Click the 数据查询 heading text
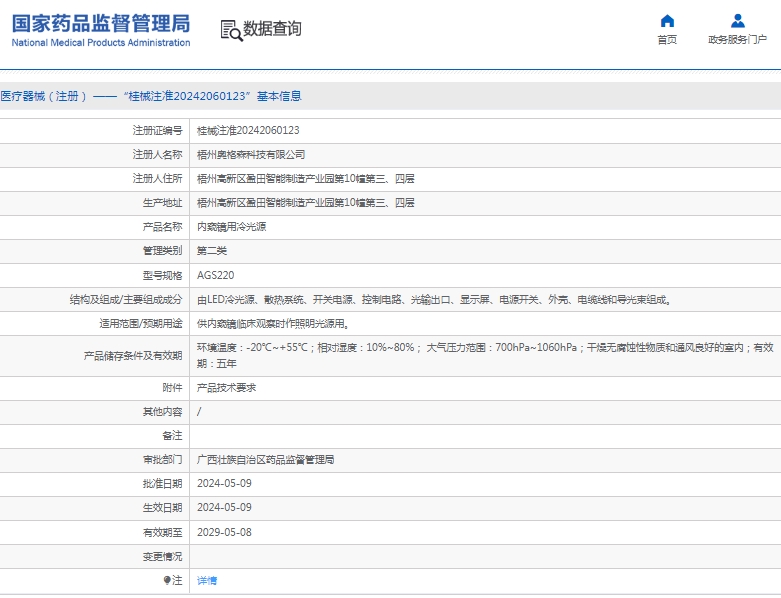Viewport: 781px width, 598px height. pos(272,29)
